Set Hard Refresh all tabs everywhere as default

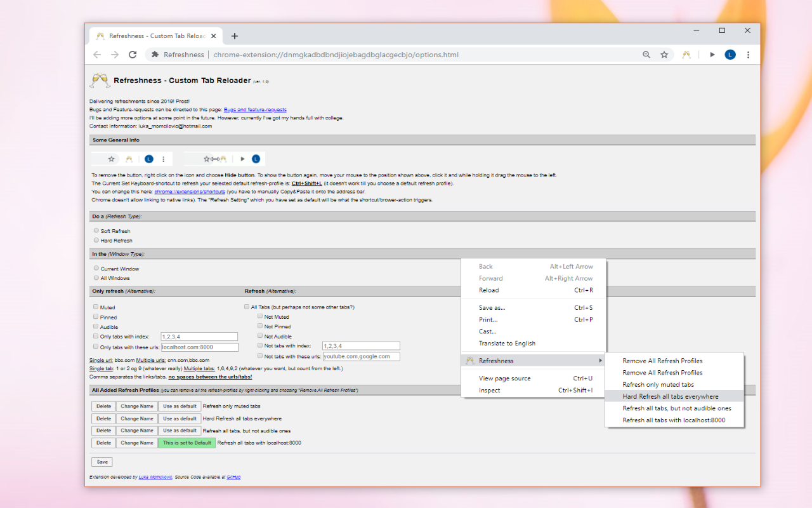tap(180, 418)
